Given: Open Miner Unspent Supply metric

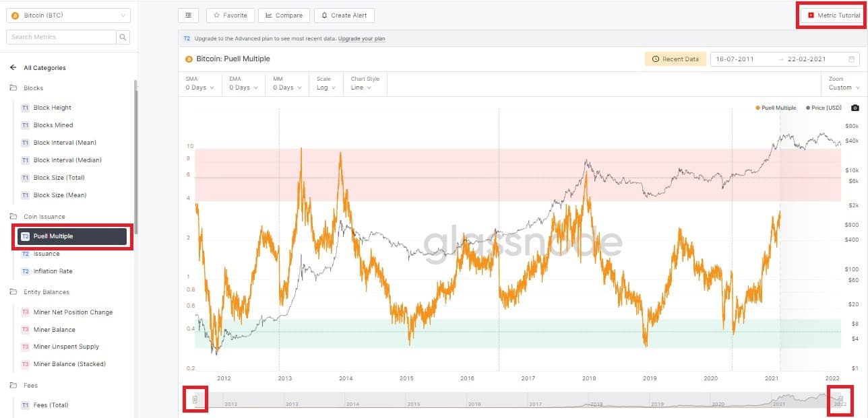Looking at the screenshot, I should tap(66, 347).
